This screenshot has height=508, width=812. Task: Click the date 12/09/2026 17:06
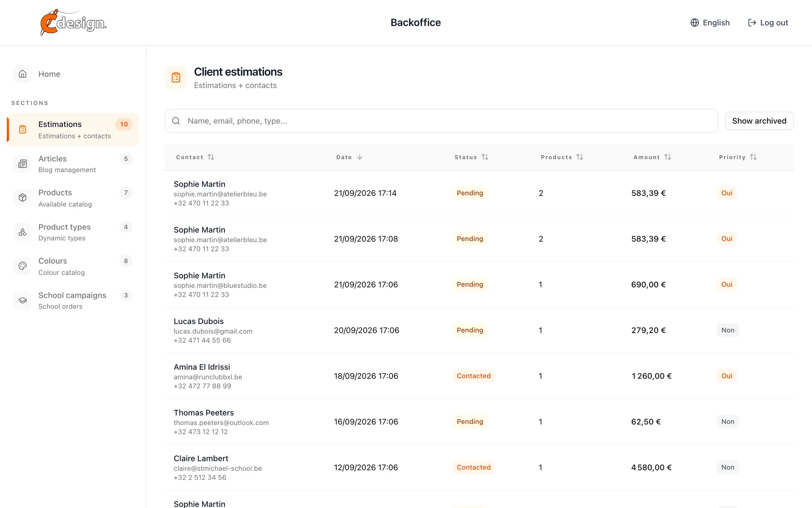pyautogui.click(x=366, y=467)
